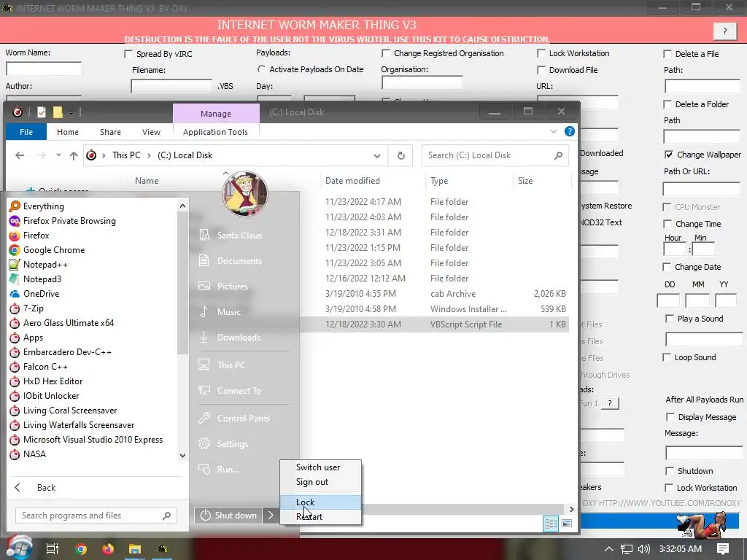Screen dimensions: 747x560
Task: Choose Switch user from power menu
Action: (x=321, y=467)
